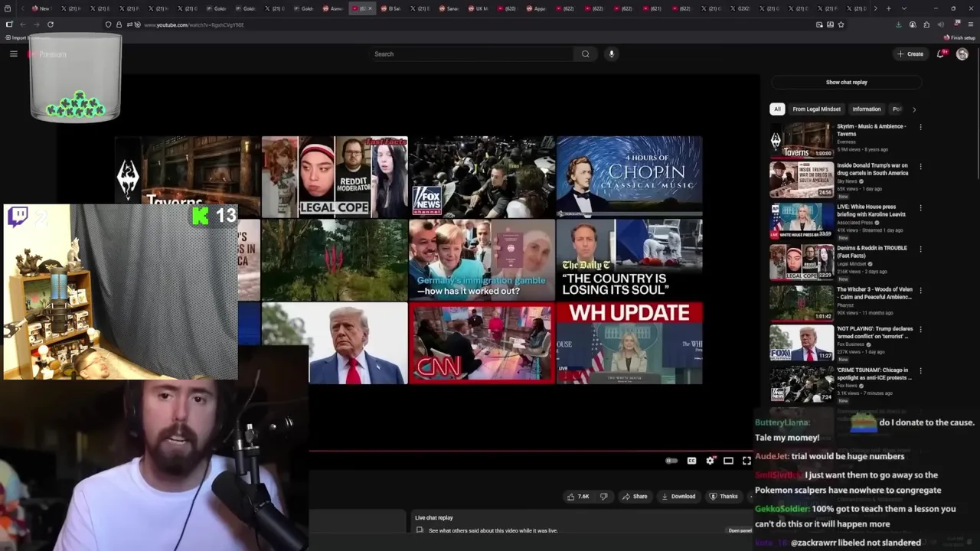Open the extensions puzzle icon in browser toolbar
Viewport: 980px width, 551px height.
click(x=926, y=24)
